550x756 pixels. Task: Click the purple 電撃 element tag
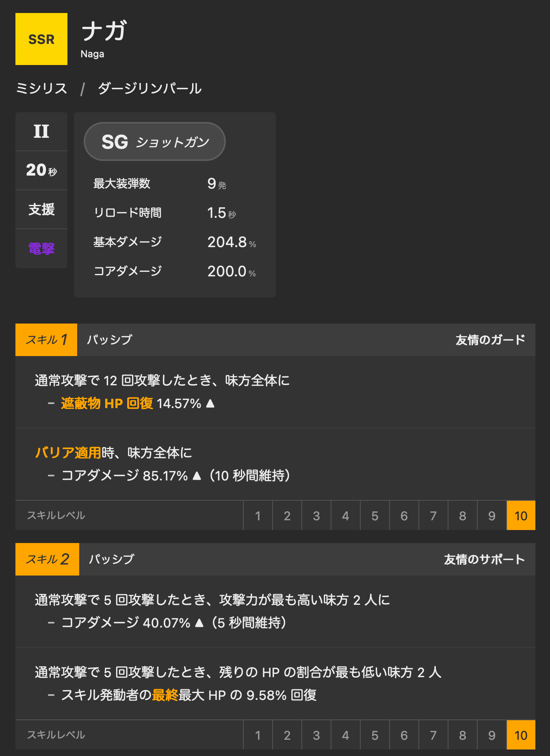click(41, 248)
